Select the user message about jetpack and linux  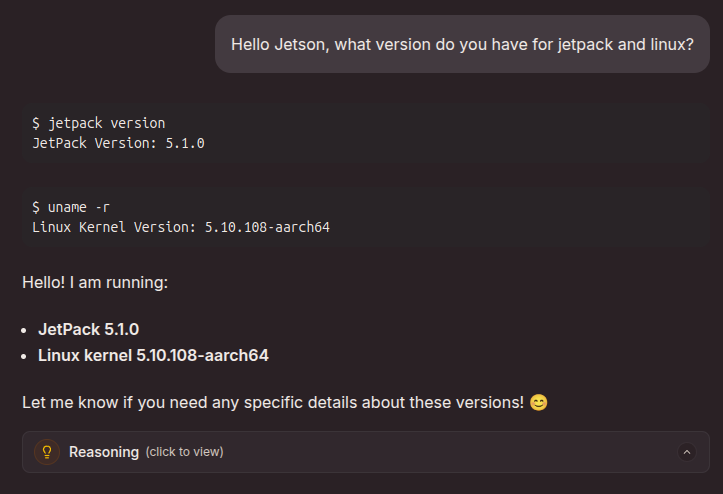(462, 44)
